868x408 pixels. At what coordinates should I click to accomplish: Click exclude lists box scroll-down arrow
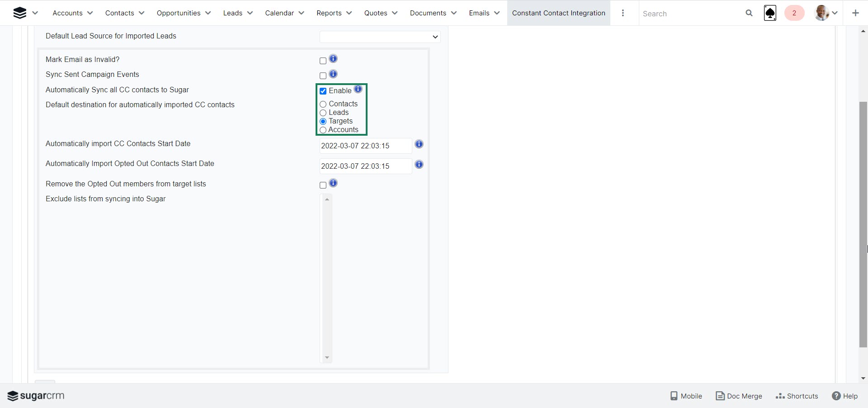pos(327,358)
